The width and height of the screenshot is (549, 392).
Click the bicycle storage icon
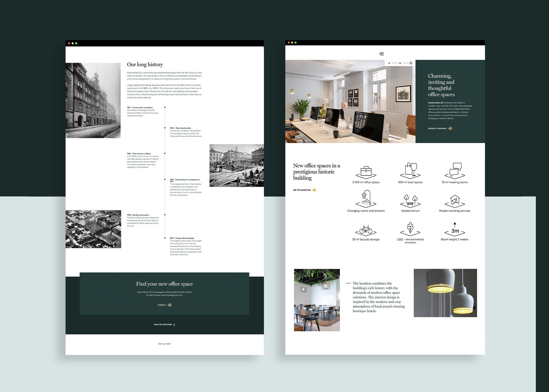point(366,230)
